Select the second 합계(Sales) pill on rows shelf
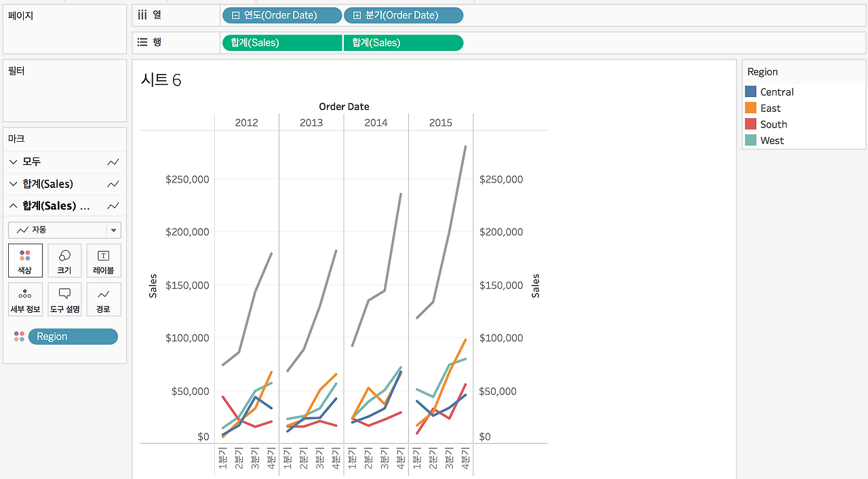Screen dimensions: 868x479 (403, 43)
